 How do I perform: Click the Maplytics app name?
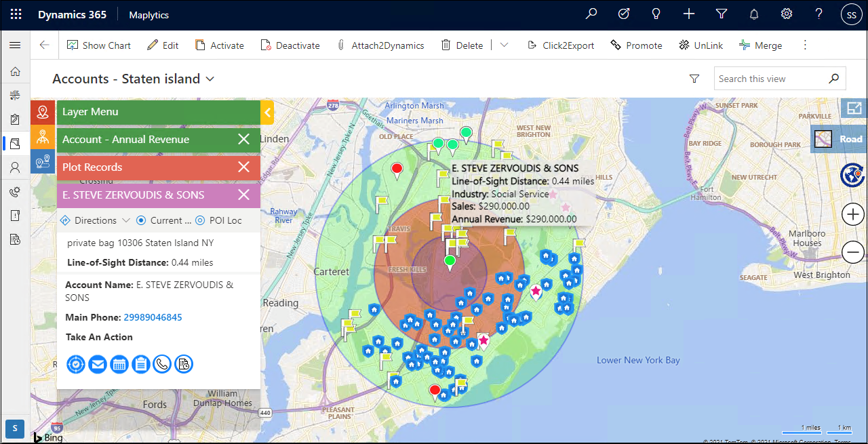click(149, 15)
